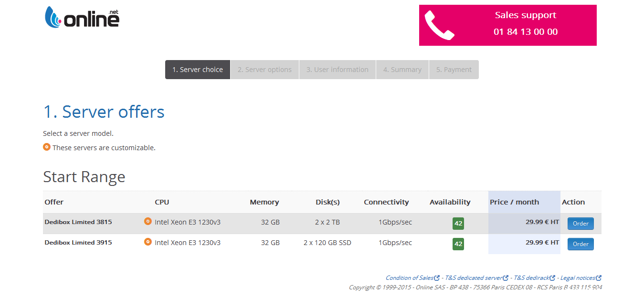The width and height of the screenshot is (644, 297).
Task: Click the copyright notice line
Action: coord(475,287)
